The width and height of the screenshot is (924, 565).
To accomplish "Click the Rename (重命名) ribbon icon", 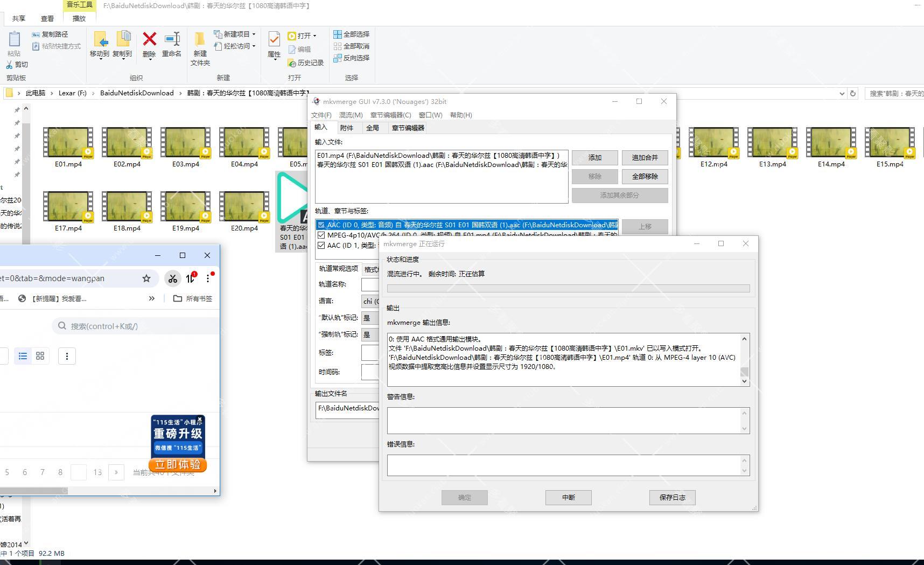I will click(172, 40).
